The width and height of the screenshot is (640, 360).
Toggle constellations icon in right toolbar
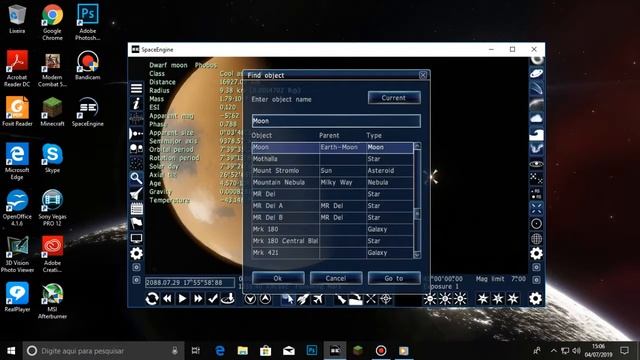pyautogui.click(x=536, y=178)
